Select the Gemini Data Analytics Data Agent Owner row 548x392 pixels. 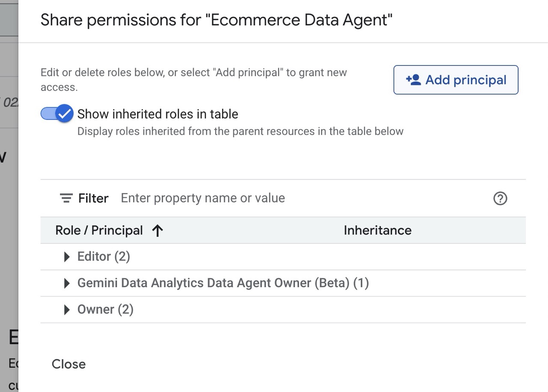(223, 283)
